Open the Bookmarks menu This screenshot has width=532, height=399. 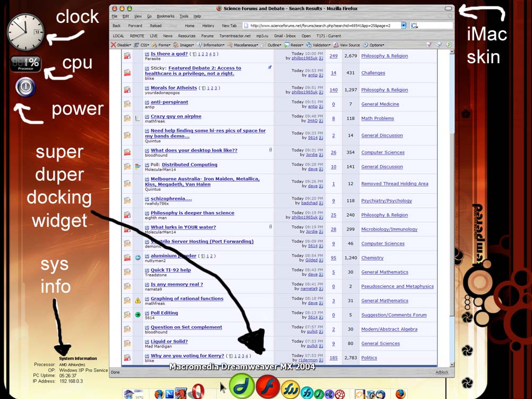point(165,16)
